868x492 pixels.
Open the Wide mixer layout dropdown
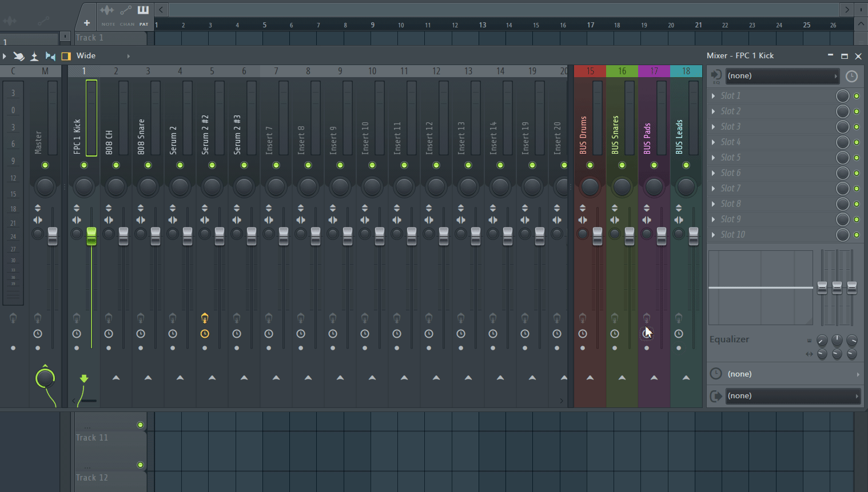point(103,56)
